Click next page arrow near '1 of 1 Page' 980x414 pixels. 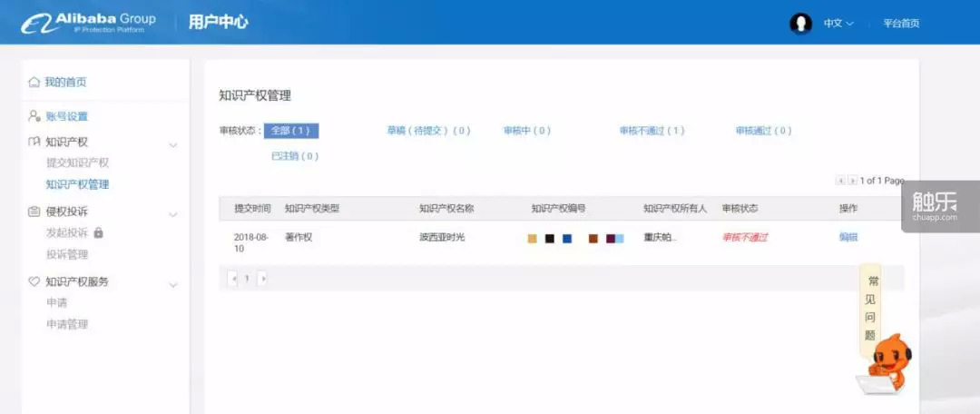pyautogui.click(x=852, y=181)
